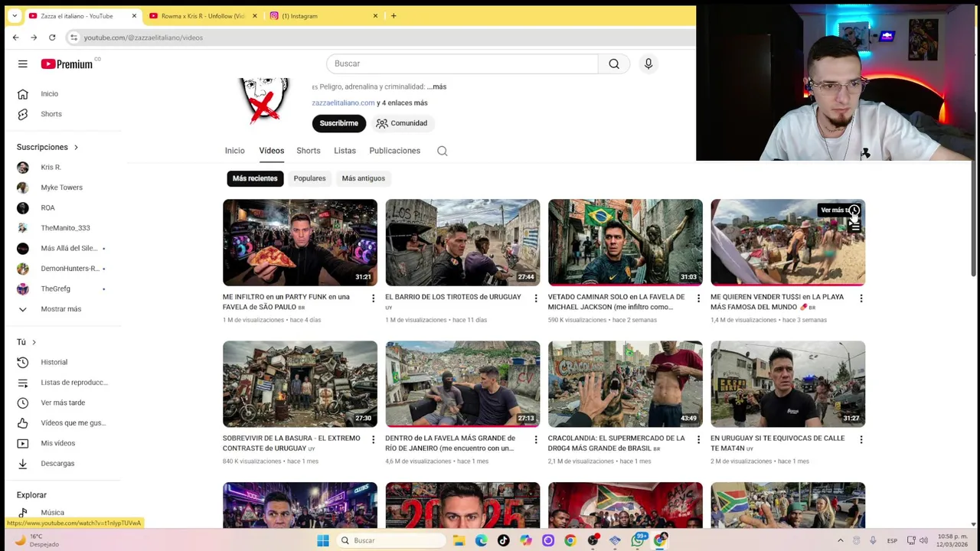Click the YouTube search input field
Viewport: 980px width, 551px height.
[x=462, y=64]
